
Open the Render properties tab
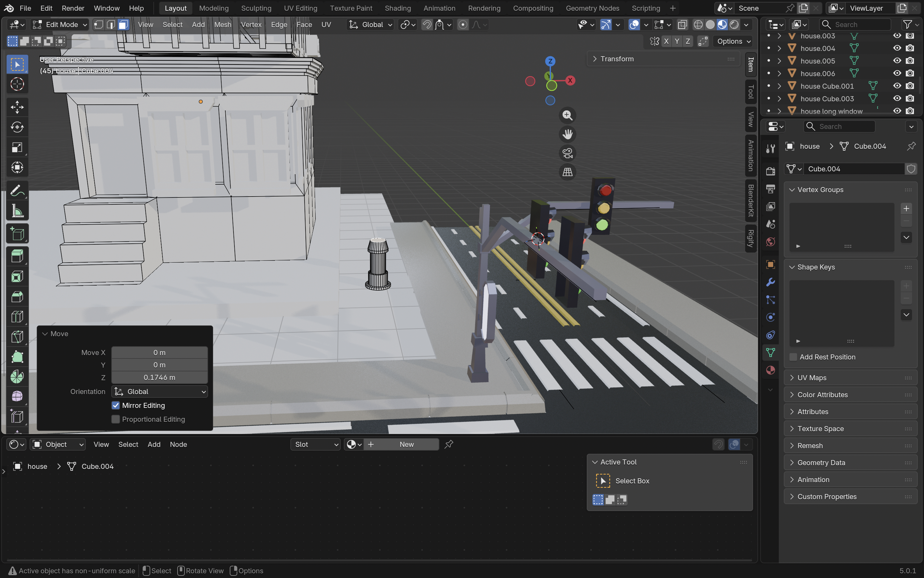pos(770,171)
